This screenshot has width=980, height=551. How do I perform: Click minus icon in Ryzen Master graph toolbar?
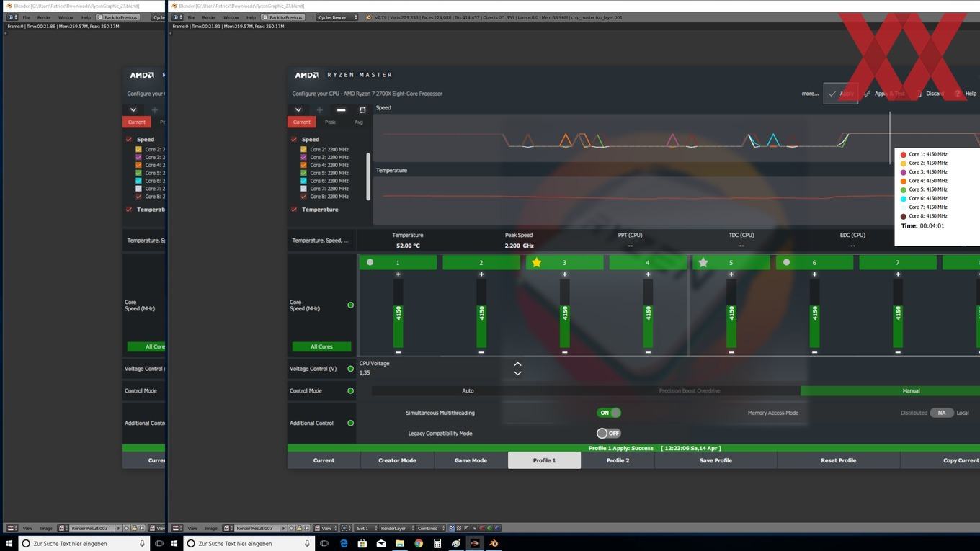[341, 110]
